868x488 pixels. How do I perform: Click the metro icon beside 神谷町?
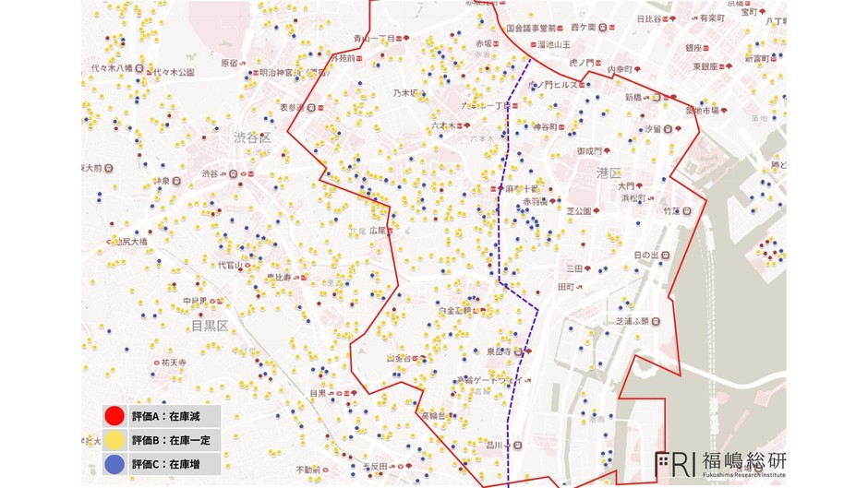[561, 127]
